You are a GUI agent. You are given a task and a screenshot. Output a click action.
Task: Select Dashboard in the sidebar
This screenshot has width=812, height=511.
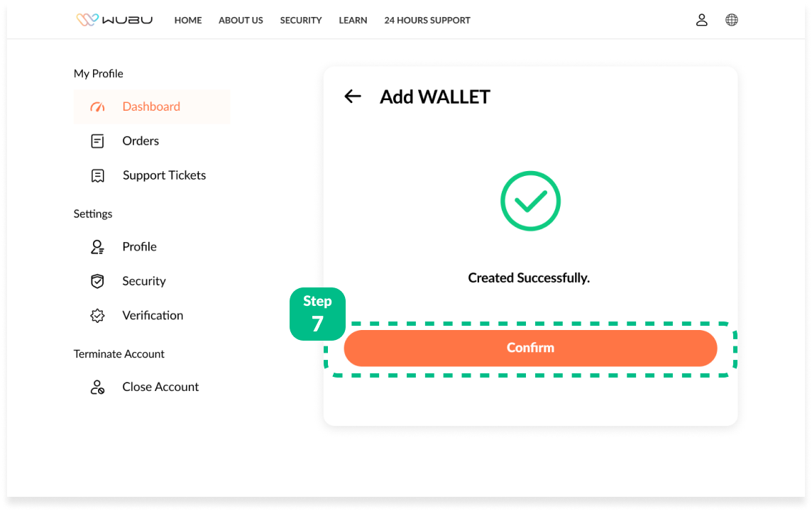(x=151, y=106)
